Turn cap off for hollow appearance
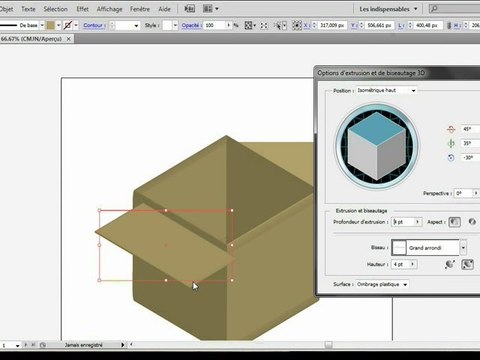Viewport: 480px width, 360px height. [x=472, y=222]
